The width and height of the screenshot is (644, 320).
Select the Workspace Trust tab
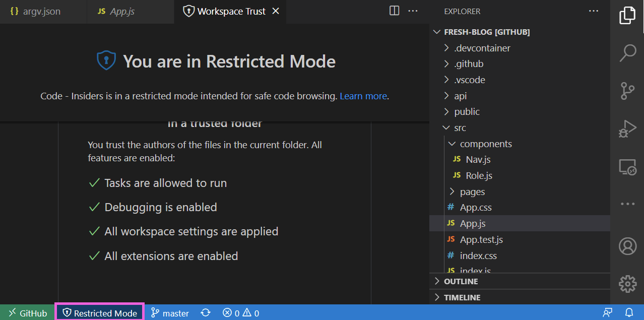click(x=231, y=11)
